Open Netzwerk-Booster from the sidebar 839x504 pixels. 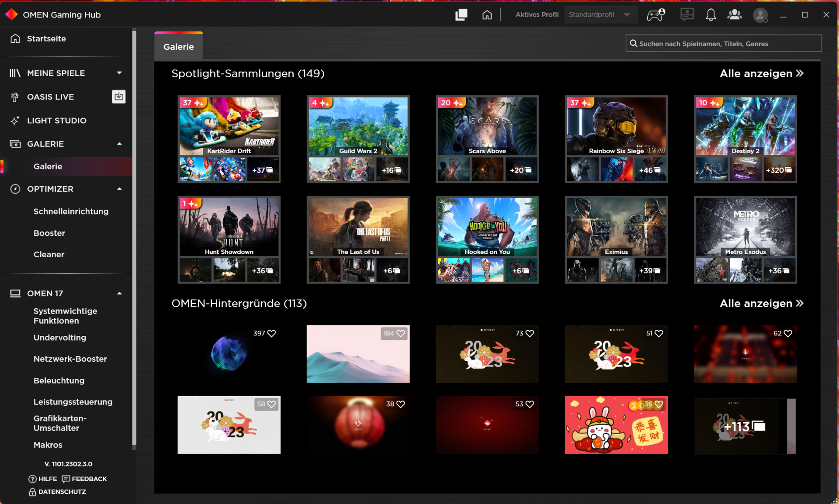pos(70,359)
